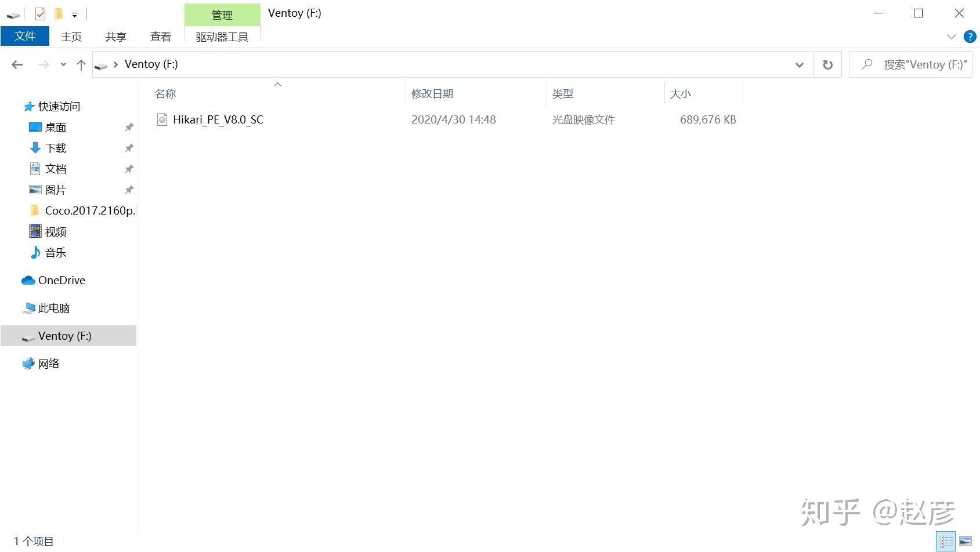This screenshot has height=552, width=980.
Task: Open the address bar history dropdown
Action: [x=800, y=65]
